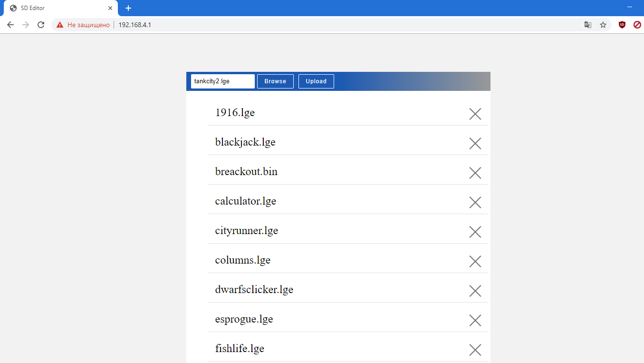The height and width of the screenshot is (363, 644).
Task: Remove calculator.lge from the list
Action: click(475, 202)
